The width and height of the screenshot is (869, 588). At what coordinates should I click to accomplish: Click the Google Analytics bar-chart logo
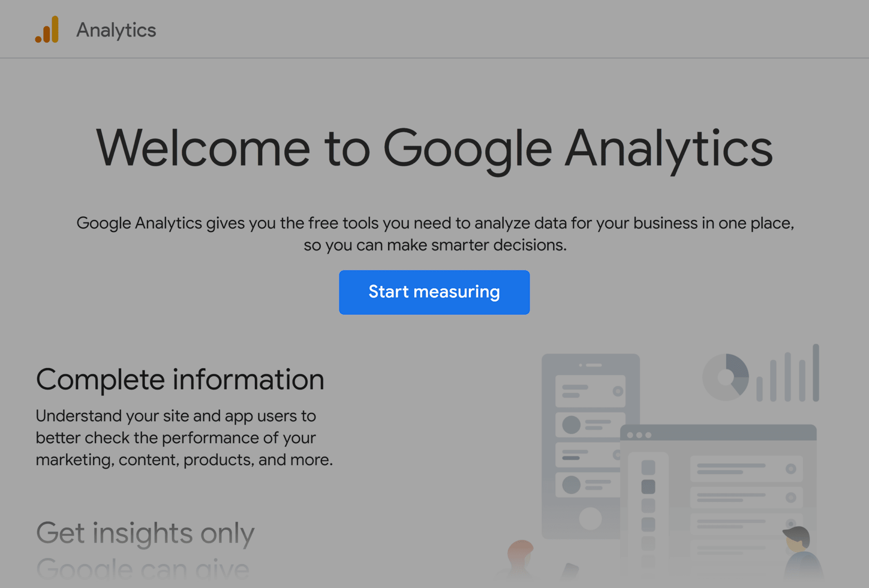coord(47,30)
